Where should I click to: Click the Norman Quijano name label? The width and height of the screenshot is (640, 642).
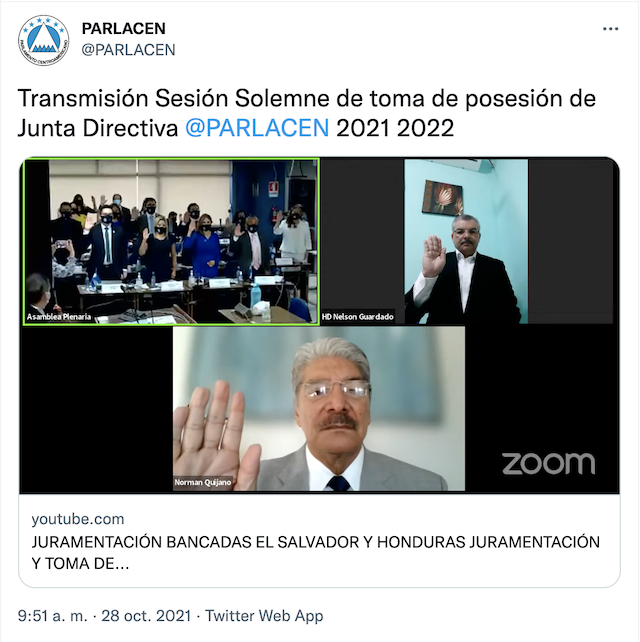click(x=203, y=482)
